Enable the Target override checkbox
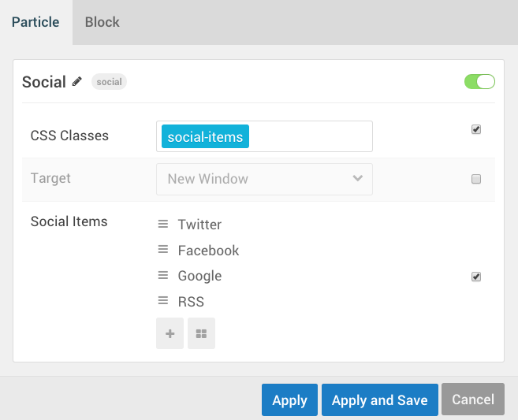The height and width of the screenshot is (420, 518). tap(476, 179)
